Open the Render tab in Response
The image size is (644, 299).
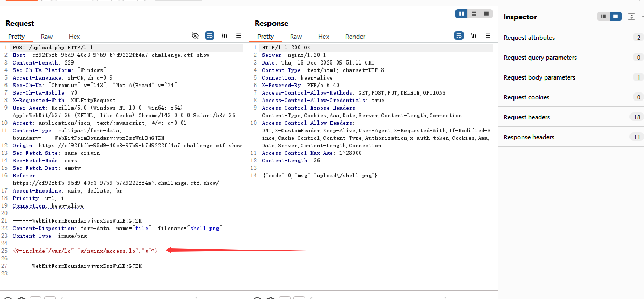(x=355, y=37)
